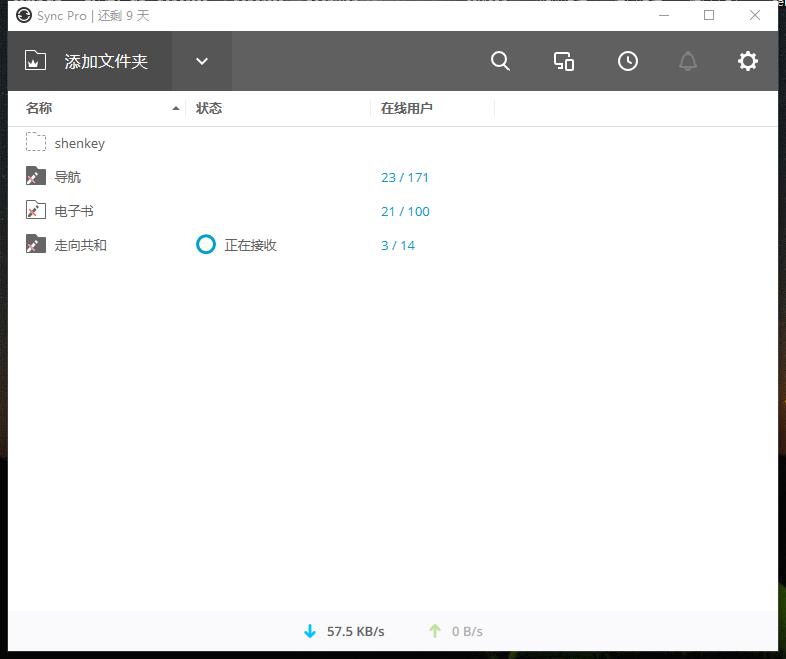Click the blue download arrow in the status bar
The height and width of the screenshot is (659, 786).
pyautogui.click(x=310, y=631)
